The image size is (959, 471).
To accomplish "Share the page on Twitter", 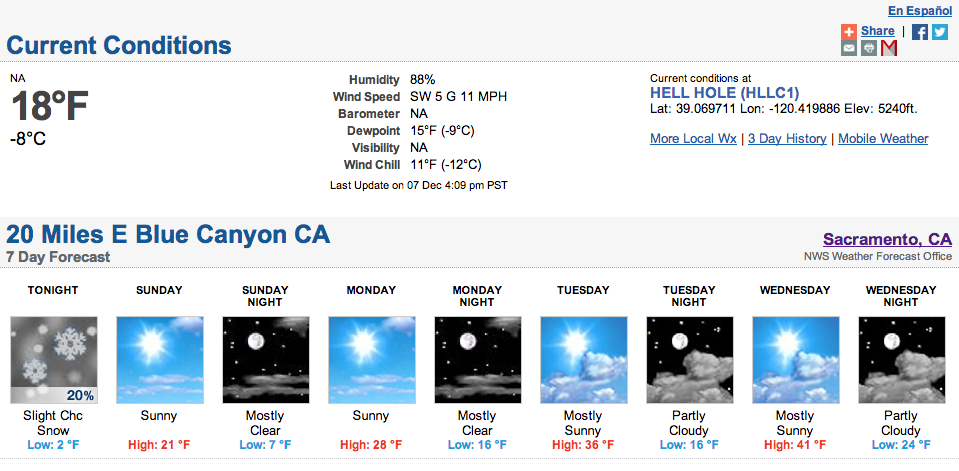I will (940, 32).
